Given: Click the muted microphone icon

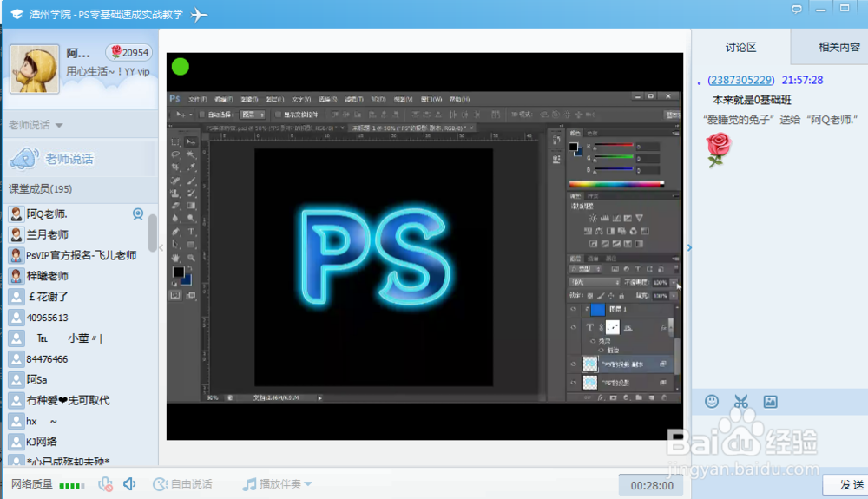Looking at the screenshot, I should 105,484.
